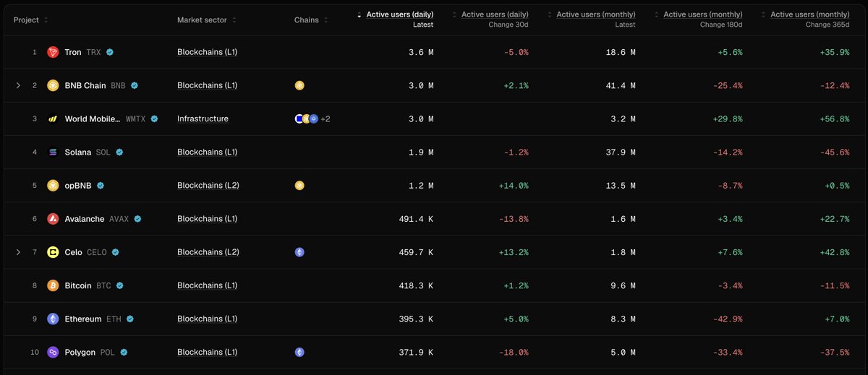Image resolution: width=868 pixels, height=375 pixels.
Task: Click the Tron logo icon
Action: 53,52
